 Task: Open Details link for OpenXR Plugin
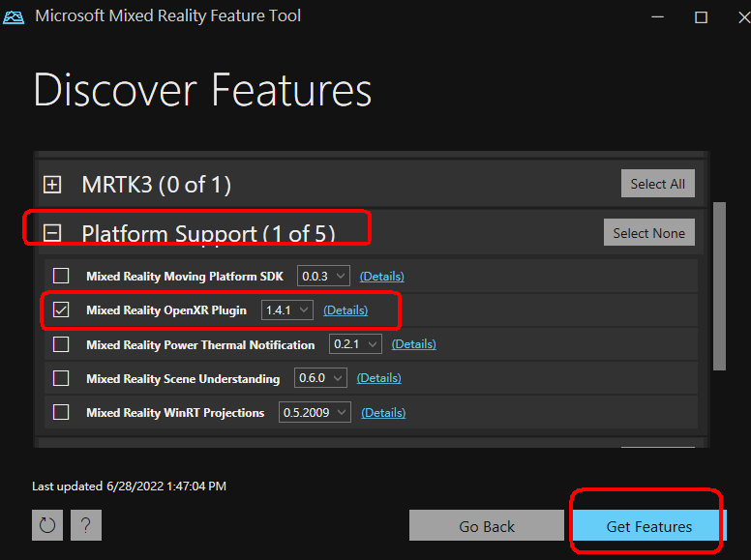pyautogui.click(x=345, y=310)
